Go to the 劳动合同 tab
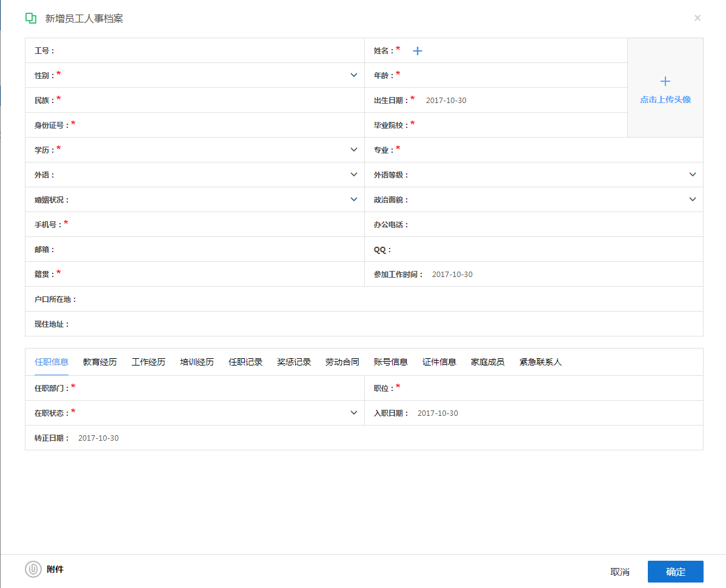 (x=342, y=362)
